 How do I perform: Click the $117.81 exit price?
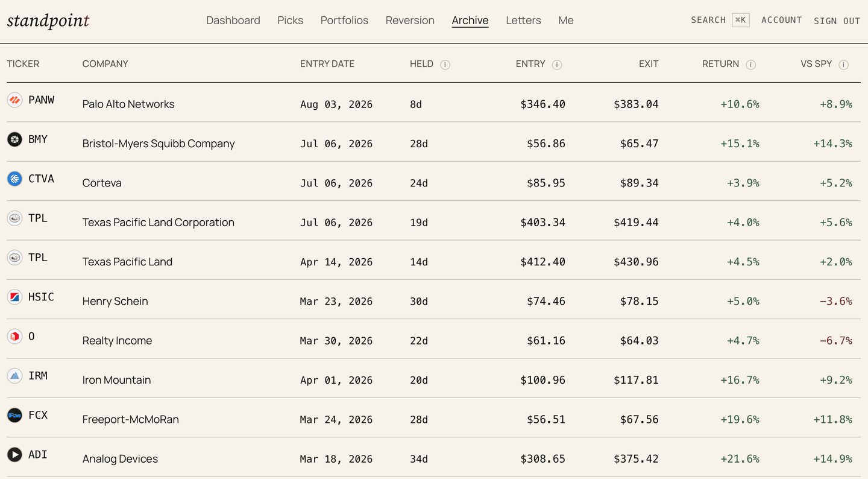pos(636,380)
